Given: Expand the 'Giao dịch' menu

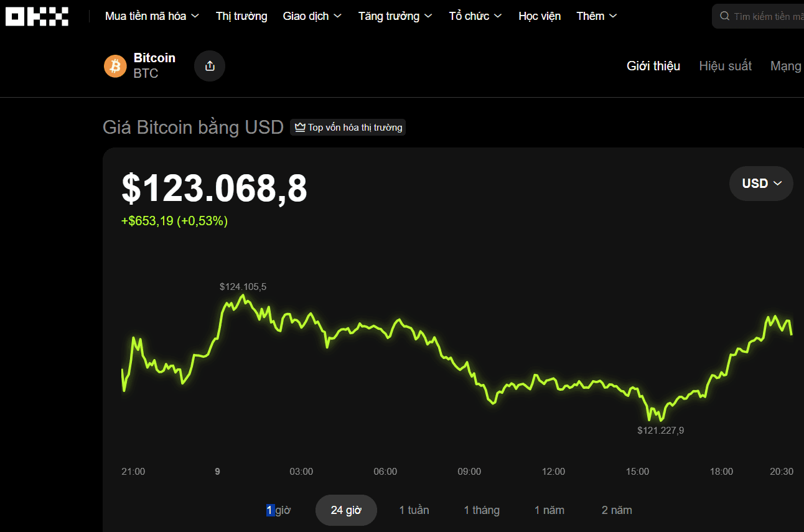Looking at the screenshot, I should tap(312, 16).
